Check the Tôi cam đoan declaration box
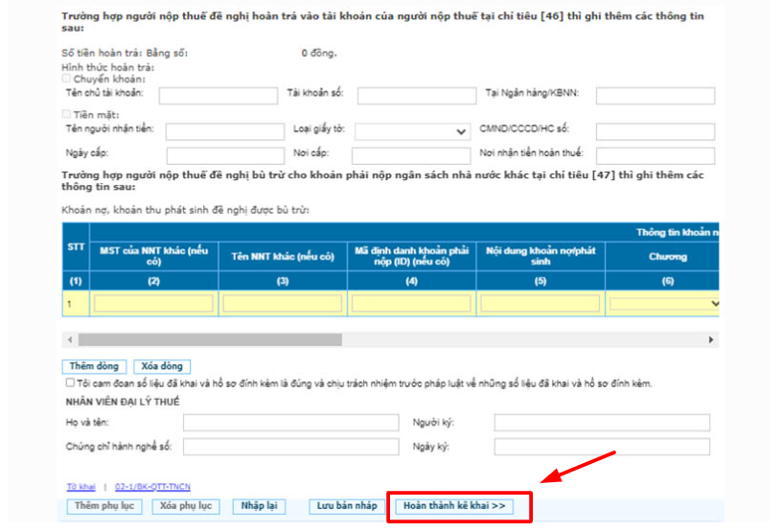This screenshot has height=532, width=781. [x=69, y=382]
